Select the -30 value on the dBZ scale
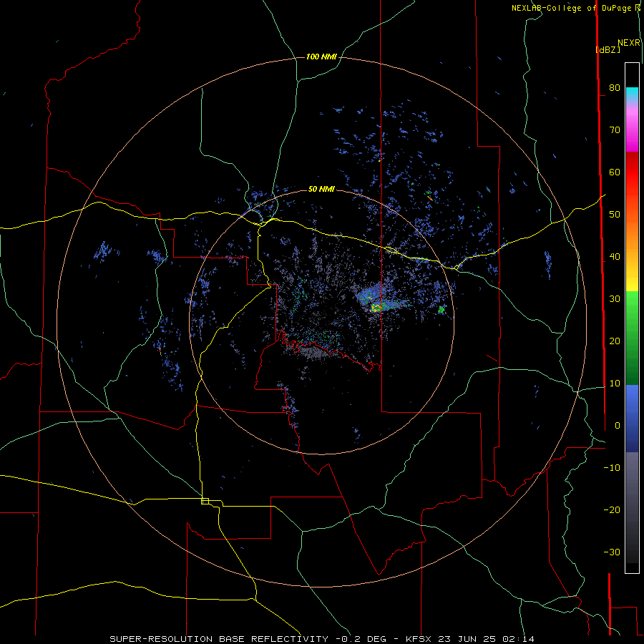This screenshot has width=644, height=644. [x=612, y=552]
